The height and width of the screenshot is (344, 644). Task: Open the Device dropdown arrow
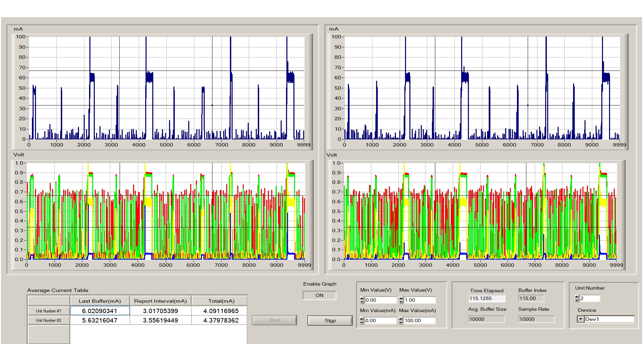click(x=581, y=319)
